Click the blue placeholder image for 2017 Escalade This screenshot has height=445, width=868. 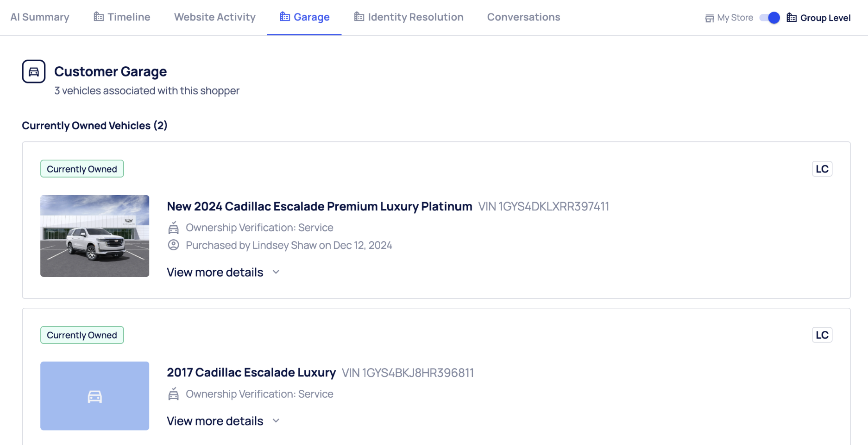[x=95, y=396]
